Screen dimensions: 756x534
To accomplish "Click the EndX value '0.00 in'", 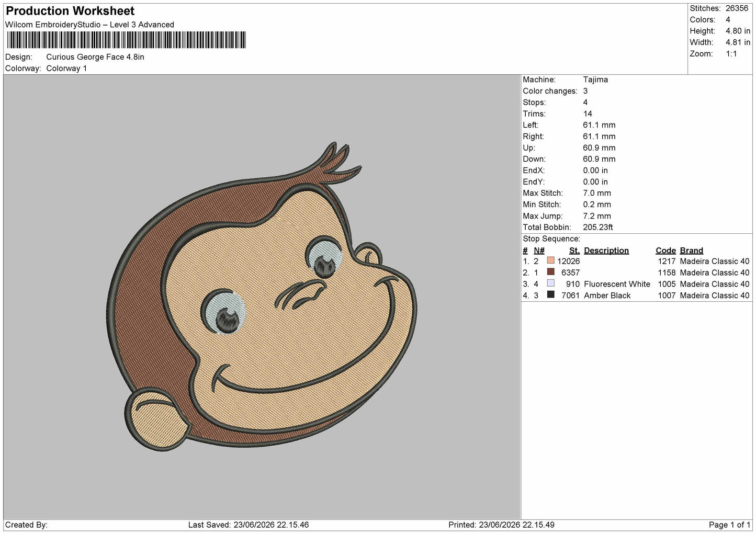I will point(595,171).
